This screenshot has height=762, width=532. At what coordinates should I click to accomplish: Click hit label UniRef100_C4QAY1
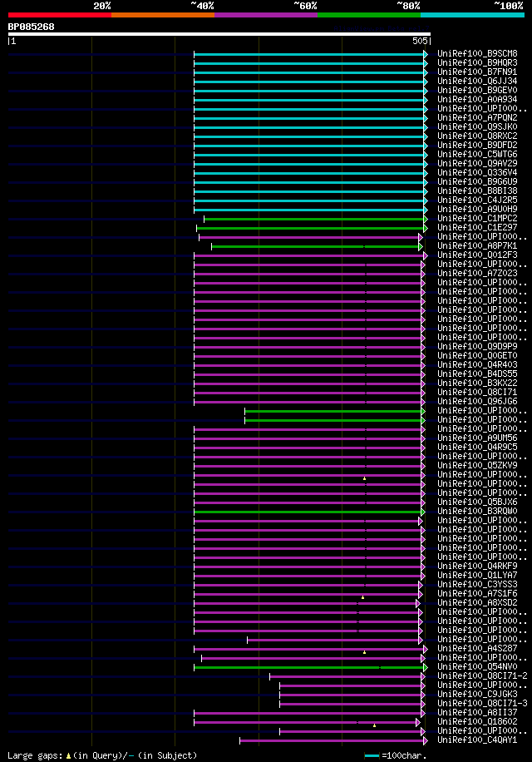point(477,740)
